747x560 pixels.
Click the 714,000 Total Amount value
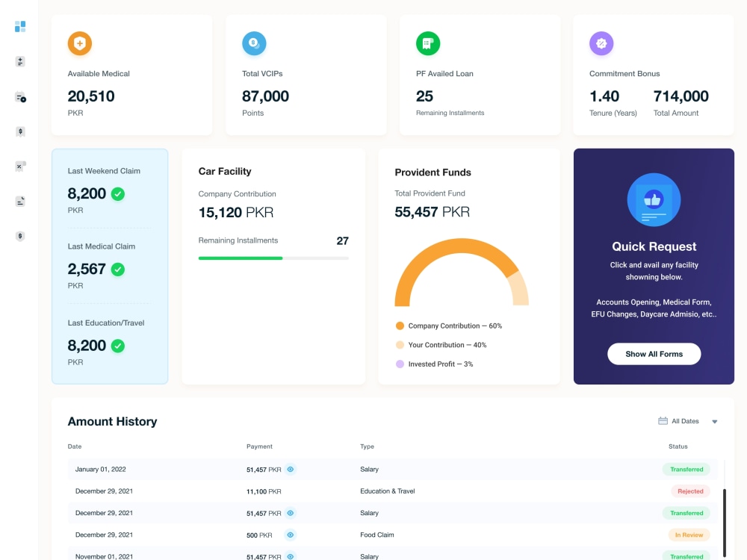click(x=681, y=96)
